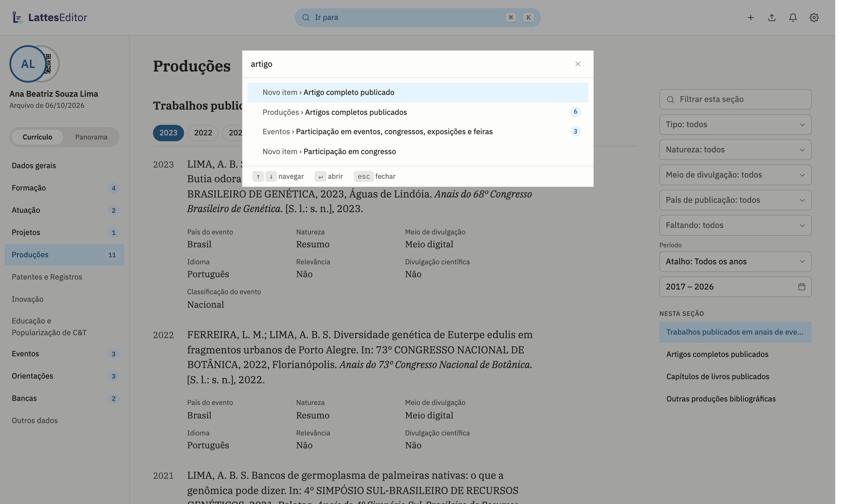Jump to Capítulos de livros publicados

[x=735, y=377]
